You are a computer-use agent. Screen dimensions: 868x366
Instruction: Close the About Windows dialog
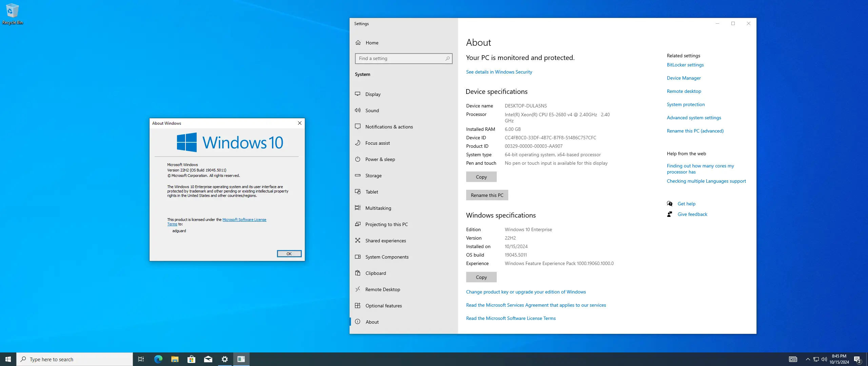click(299, 123)
